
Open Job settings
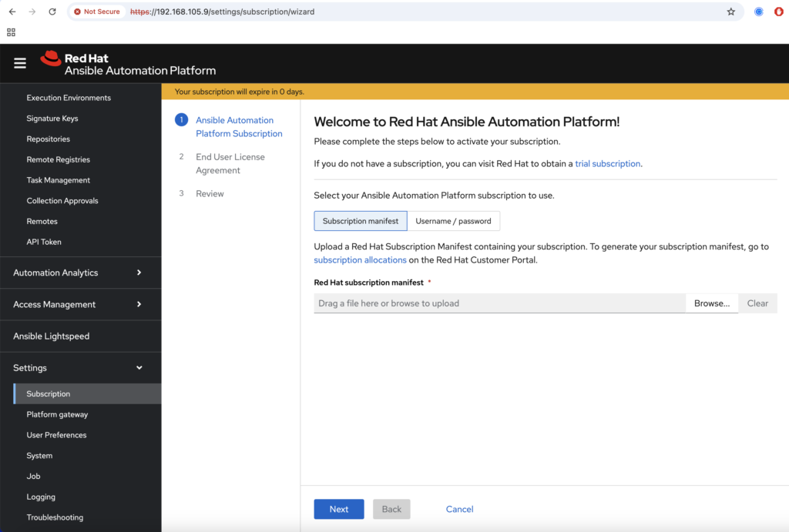click(x=33, y=477)
